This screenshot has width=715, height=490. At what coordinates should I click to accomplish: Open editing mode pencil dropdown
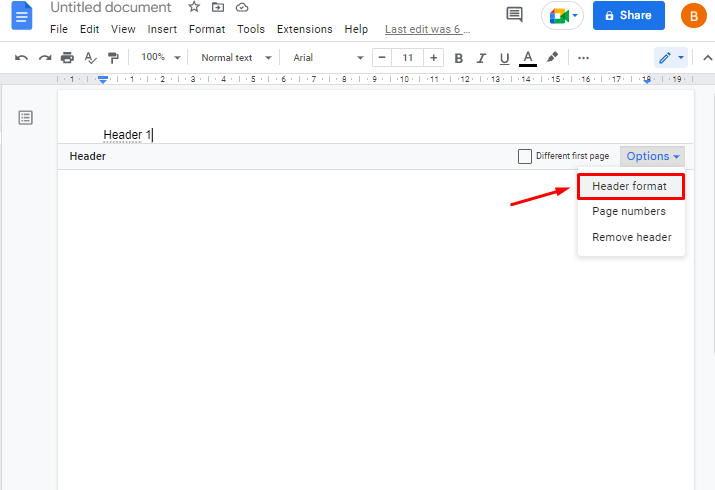[671, 58]
